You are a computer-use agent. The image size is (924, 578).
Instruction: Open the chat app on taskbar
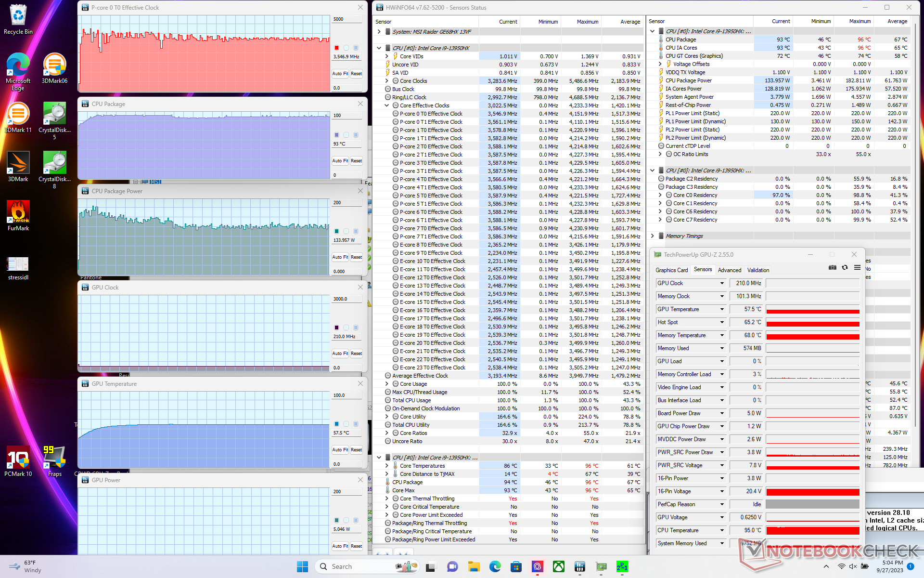[x=452, y=567]
